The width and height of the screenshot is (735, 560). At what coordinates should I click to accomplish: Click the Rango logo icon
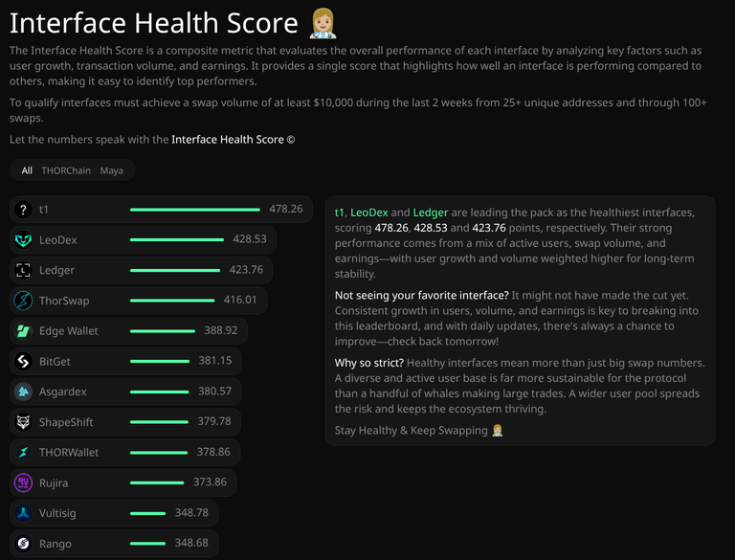point(23,544)
